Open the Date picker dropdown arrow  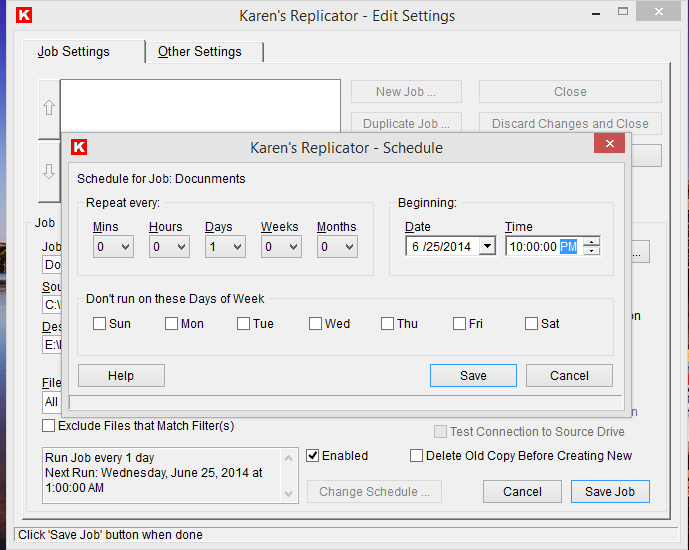point(487,246)
